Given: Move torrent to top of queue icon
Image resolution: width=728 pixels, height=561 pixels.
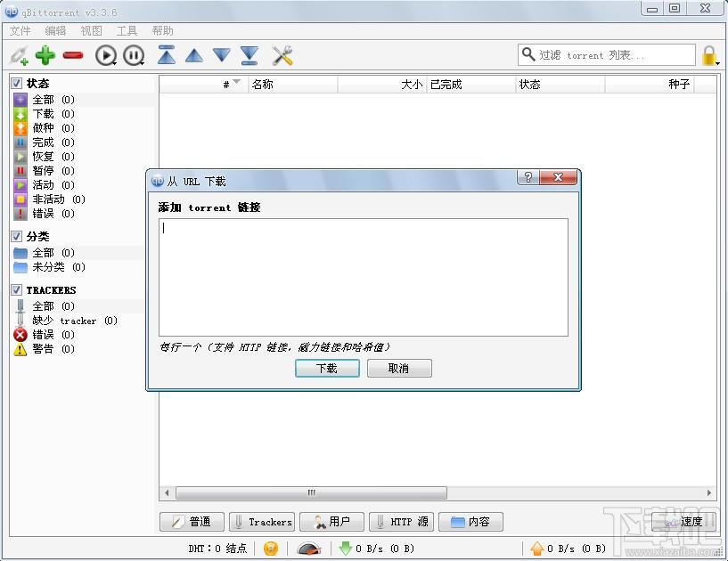Looking at the screenshot, I should [167, 54].
